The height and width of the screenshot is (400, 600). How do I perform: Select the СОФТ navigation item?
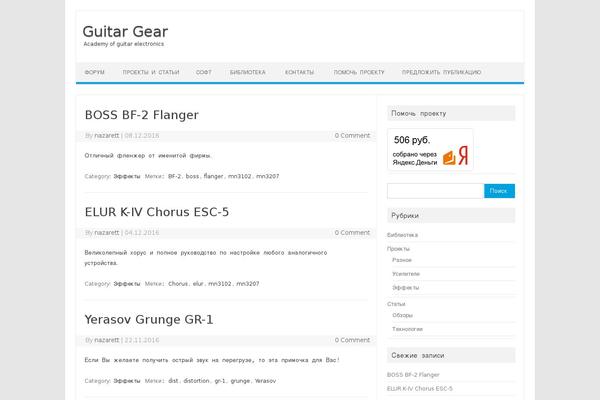click(204, 72)
